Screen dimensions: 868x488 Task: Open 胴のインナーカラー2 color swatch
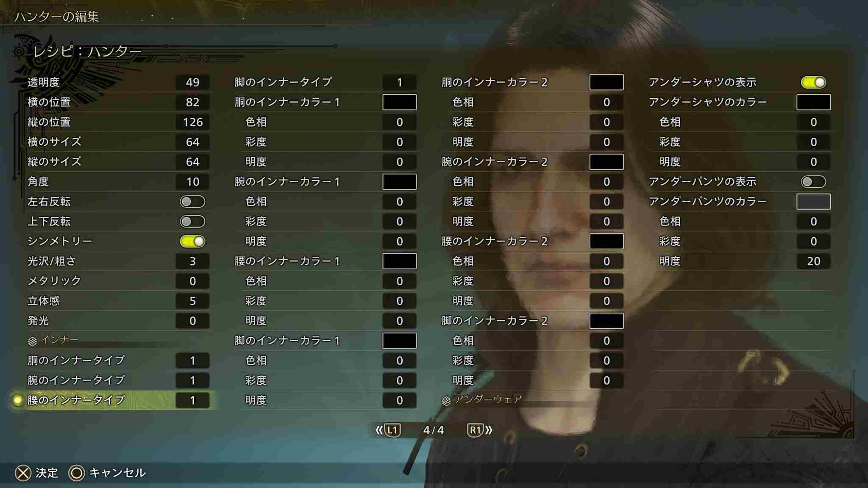606,82
